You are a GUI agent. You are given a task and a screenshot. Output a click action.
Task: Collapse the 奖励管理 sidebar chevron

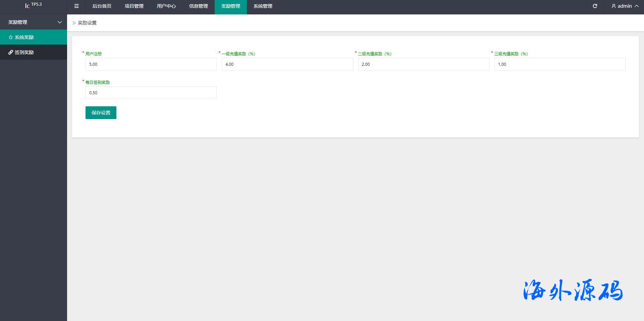coord(60,22)
